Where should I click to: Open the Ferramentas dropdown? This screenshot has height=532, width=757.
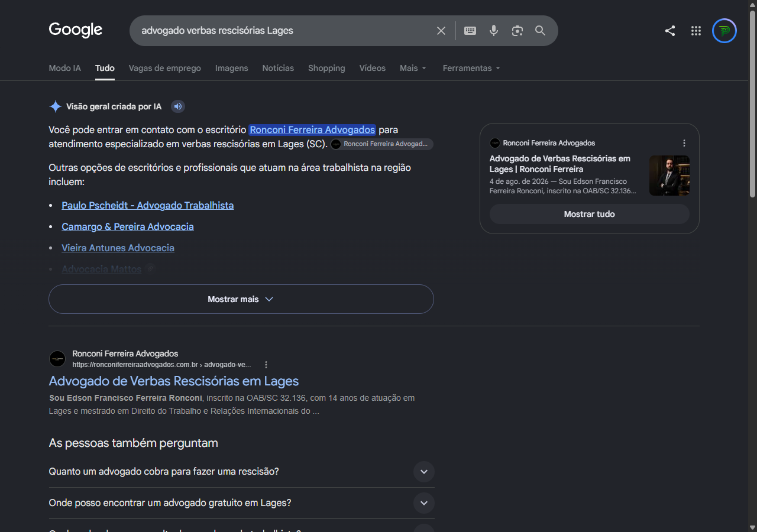click(471, 68)
